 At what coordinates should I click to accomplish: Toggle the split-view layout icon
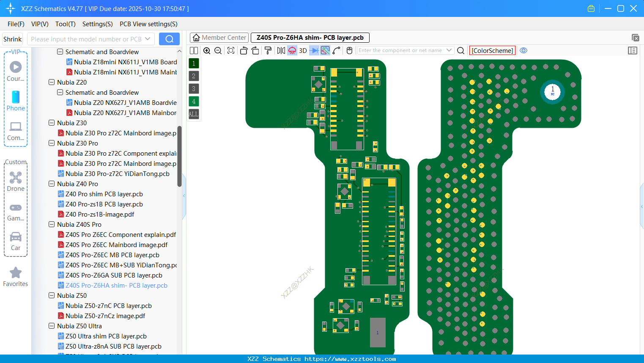tap(194, 50)
